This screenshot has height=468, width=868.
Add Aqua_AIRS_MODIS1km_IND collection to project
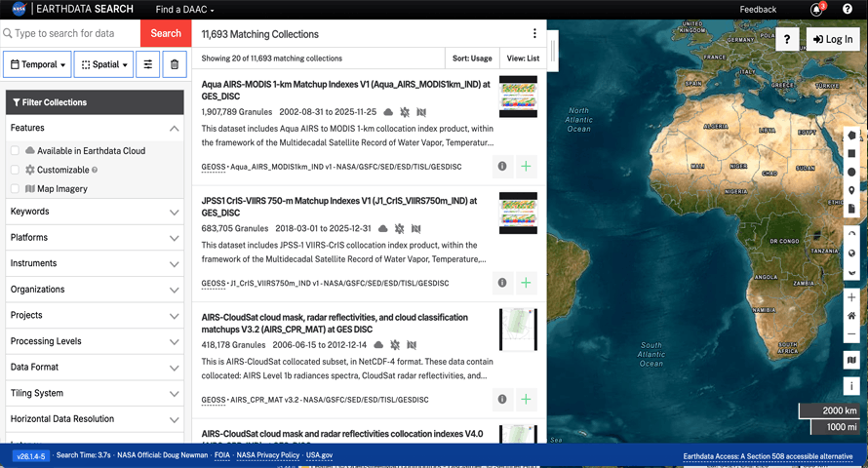pyautogui.click(x=526, y=166)
